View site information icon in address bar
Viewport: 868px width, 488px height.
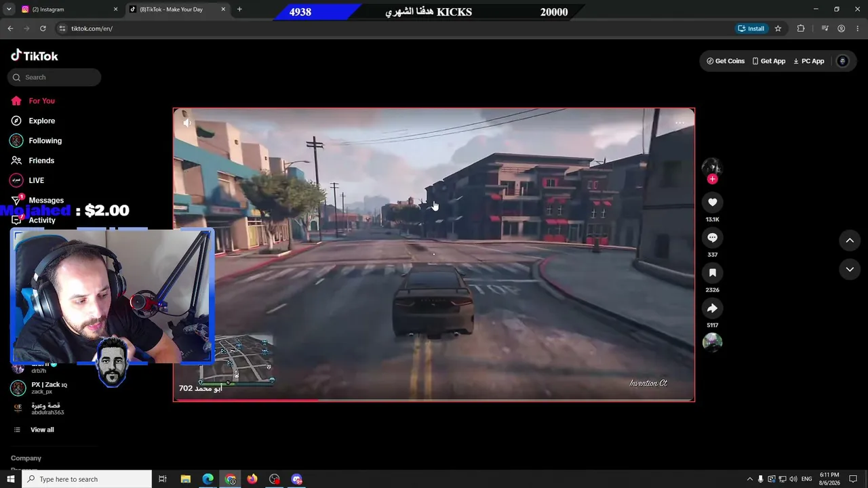point(62,28)
